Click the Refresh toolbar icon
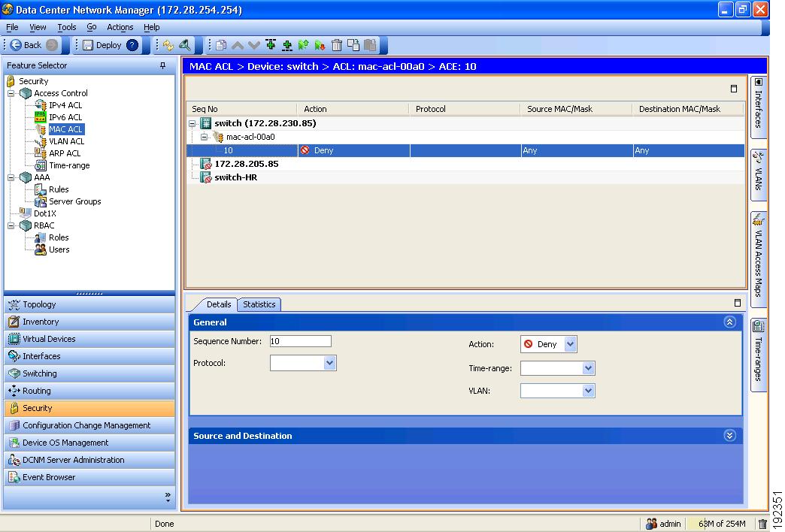The width and height of the screenshot is (785, 532). coord(168,45)
